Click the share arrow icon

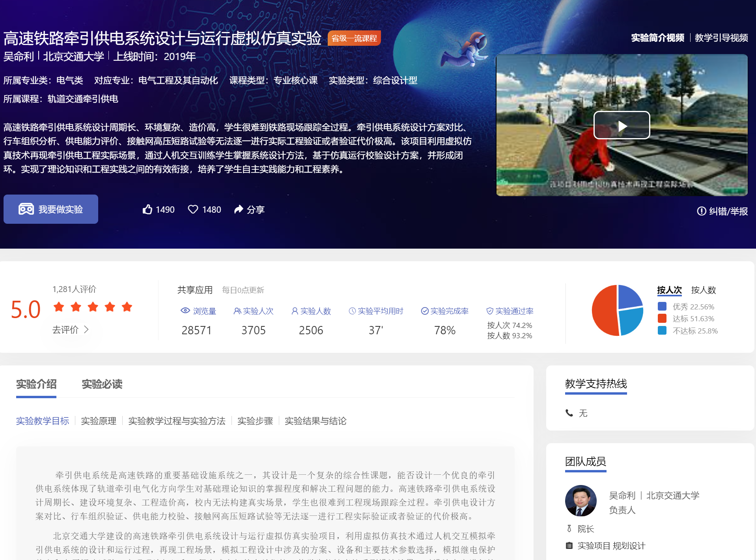pos(239,210)
